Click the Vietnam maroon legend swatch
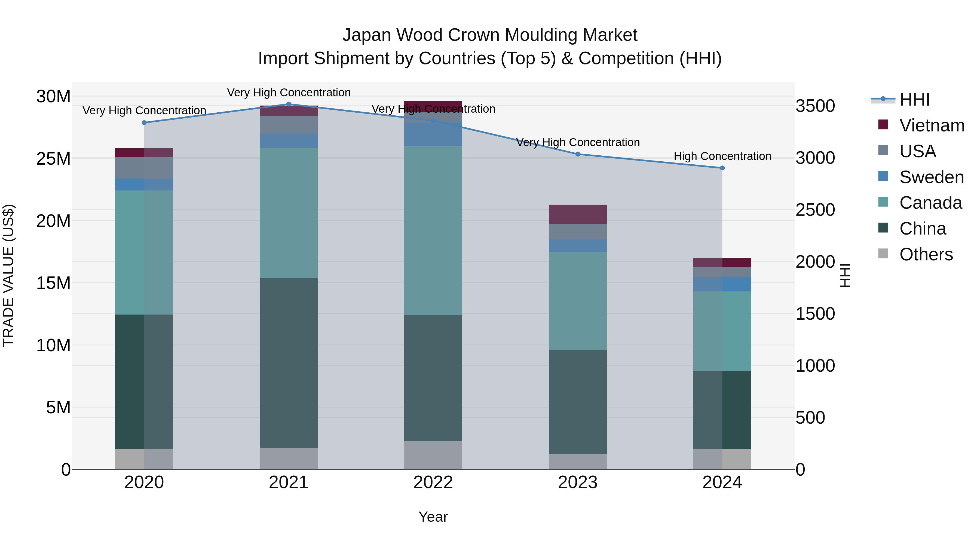Viewport: 980px width, 551px height. [883, 124]
